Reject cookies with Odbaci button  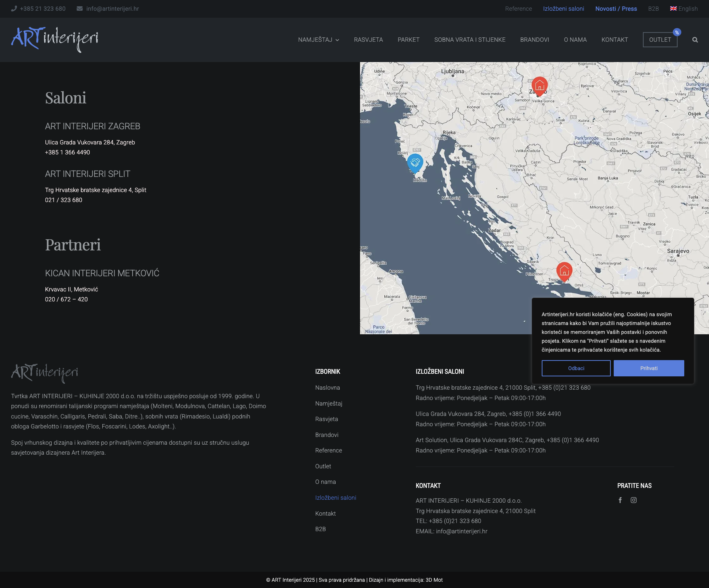(576, 368)
